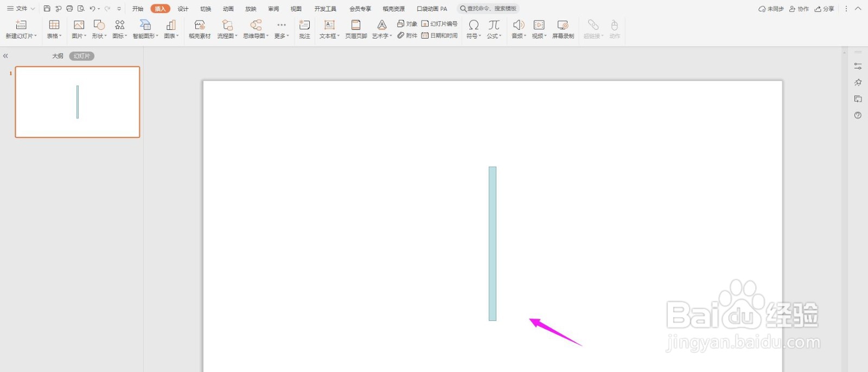
Task: Click the Comment (批注) icon
Action: (x=304, y=25)
